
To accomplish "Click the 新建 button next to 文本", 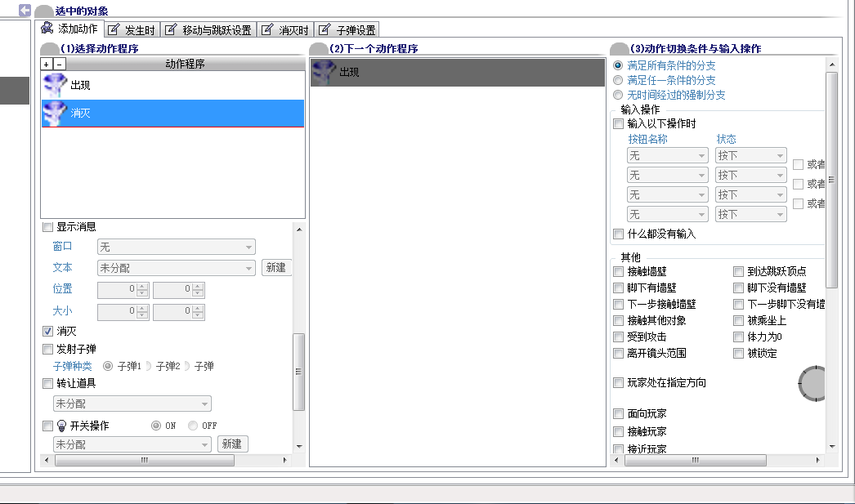I will [276, 268].
